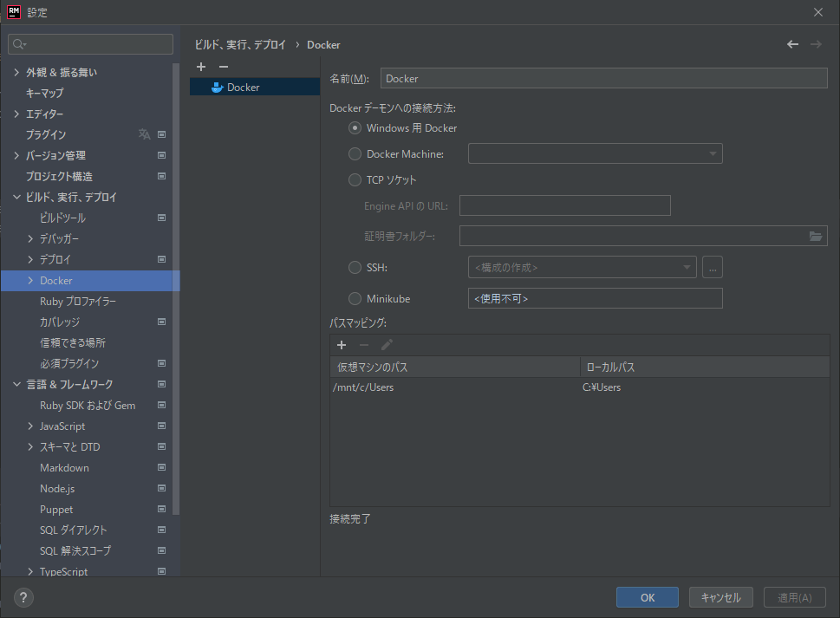
Task: Click project-level icon beside ビルドツール
Action: tap(161, 218)
